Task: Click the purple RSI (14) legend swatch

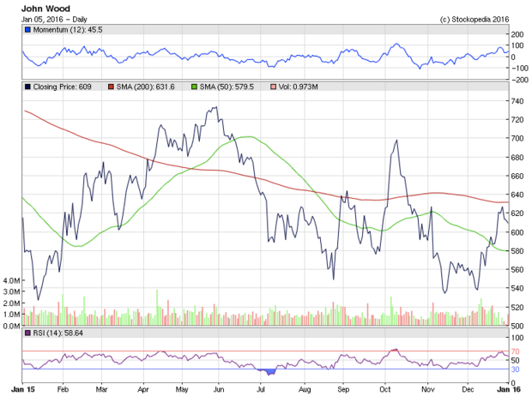Action: pyautogui.click(x=27, y=333)
